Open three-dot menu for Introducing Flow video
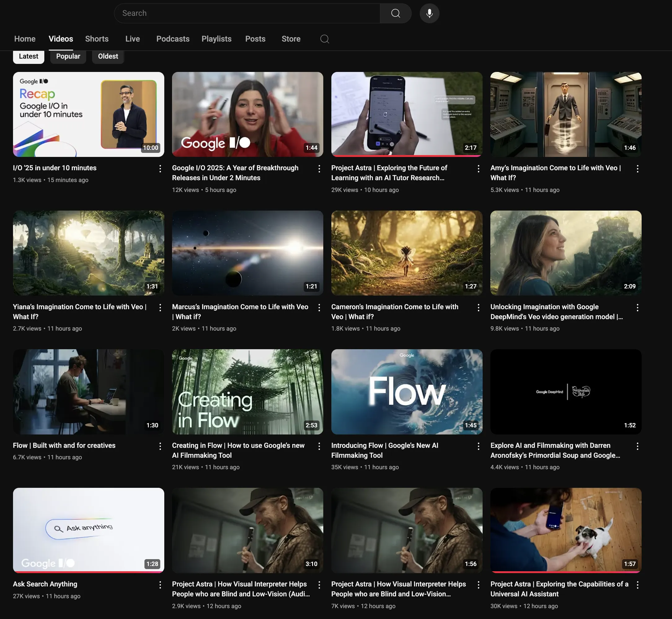 (x=479, y=446)
